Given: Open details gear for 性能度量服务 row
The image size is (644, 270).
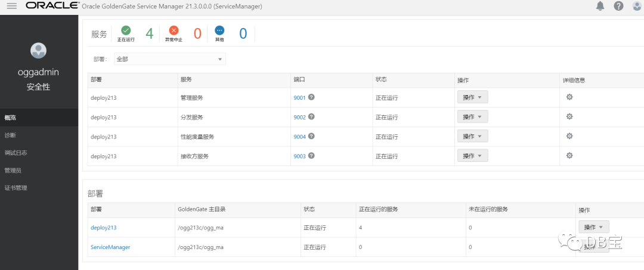Looking at the screenshot, I should pos(569,136).
